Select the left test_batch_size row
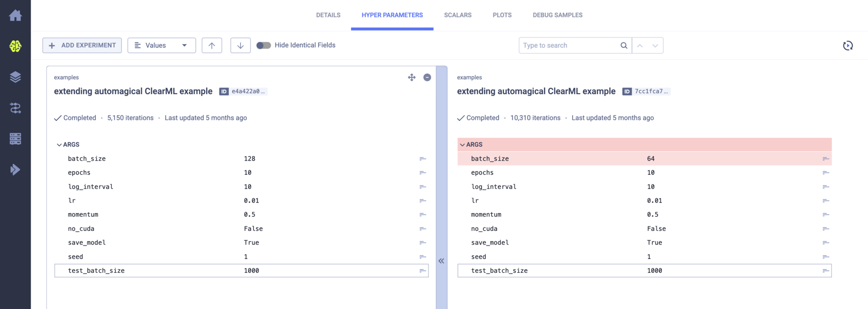 coord(241,271)
